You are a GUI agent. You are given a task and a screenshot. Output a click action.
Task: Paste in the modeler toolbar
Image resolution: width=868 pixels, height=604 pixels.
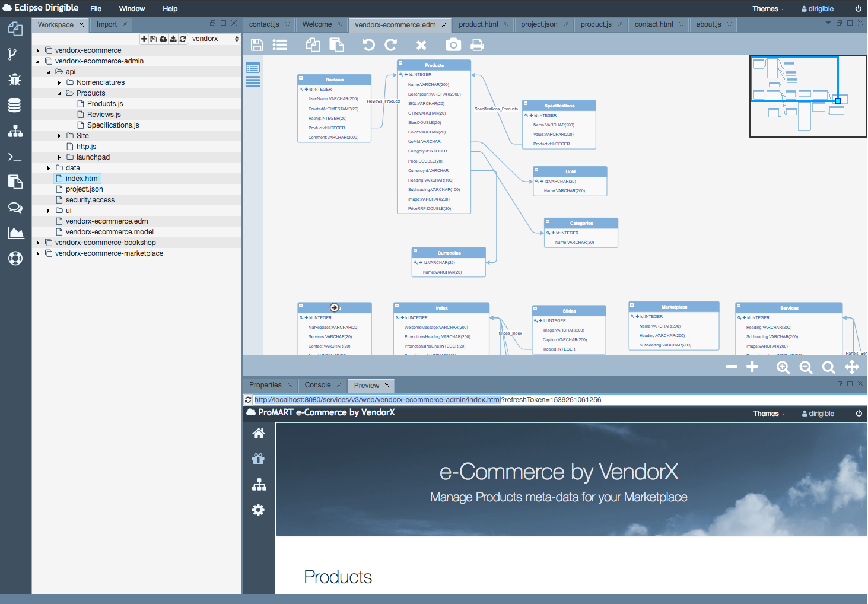[337, 44]
